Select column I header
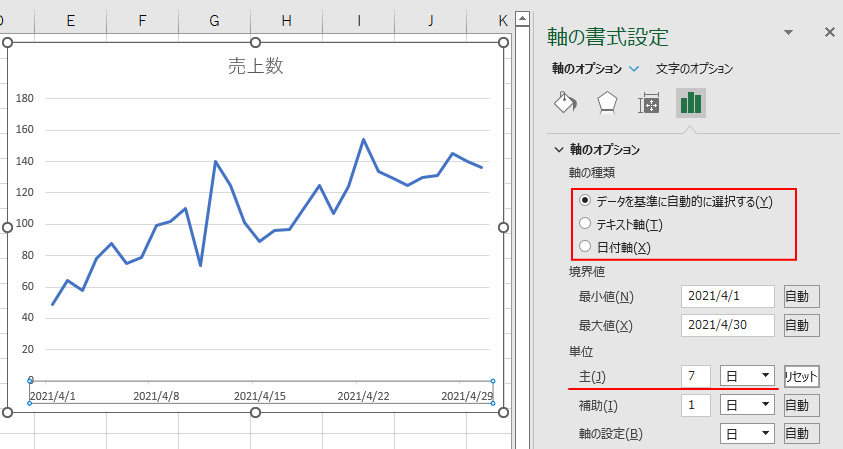Image resolution: width=843 pixels, height=449 pixels. [359, 21]
